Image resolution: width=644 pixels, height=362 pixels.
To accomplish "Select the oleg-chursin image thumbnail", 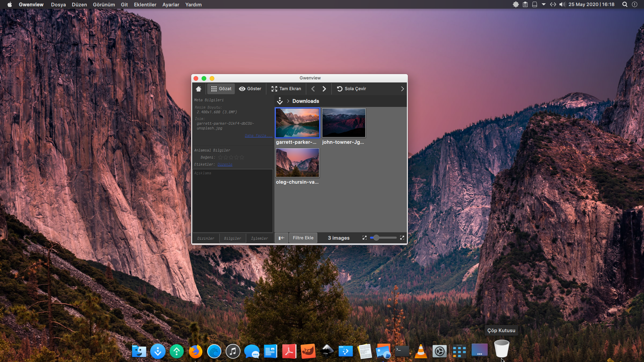I will (x=298, y=163).
